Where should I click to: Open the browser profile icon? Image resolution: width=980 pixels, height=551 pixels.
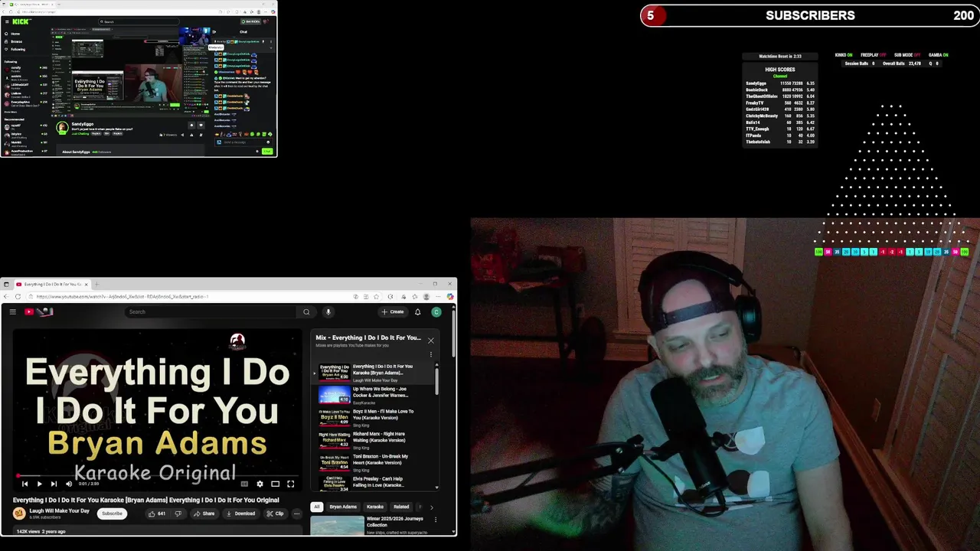pos(426,296)
